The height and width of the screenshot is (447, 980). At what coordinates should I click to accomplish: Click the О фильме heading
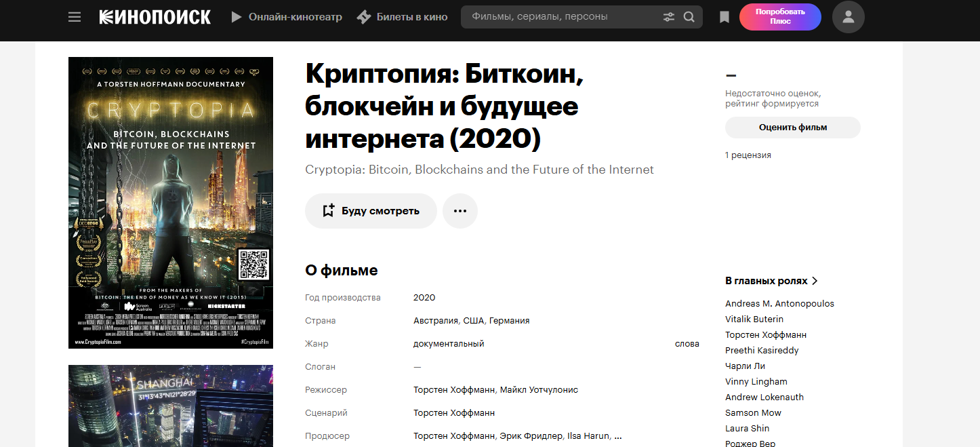click(342, 271)
